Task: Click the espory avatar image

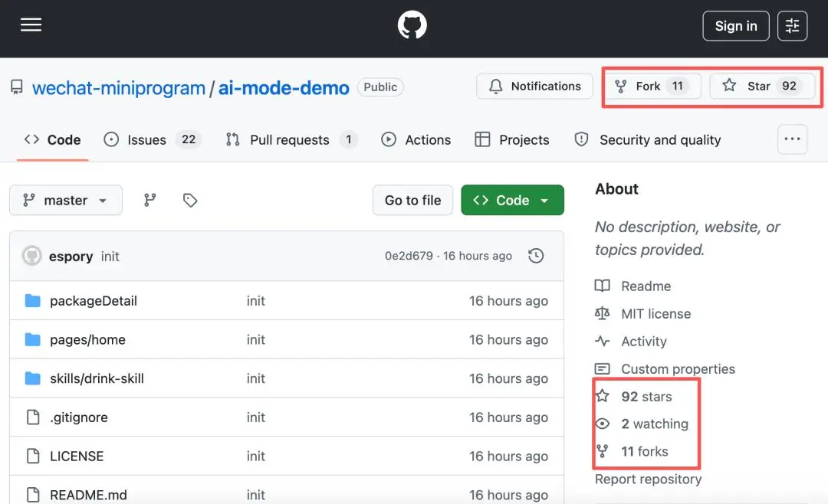Action: coord(31,256)
